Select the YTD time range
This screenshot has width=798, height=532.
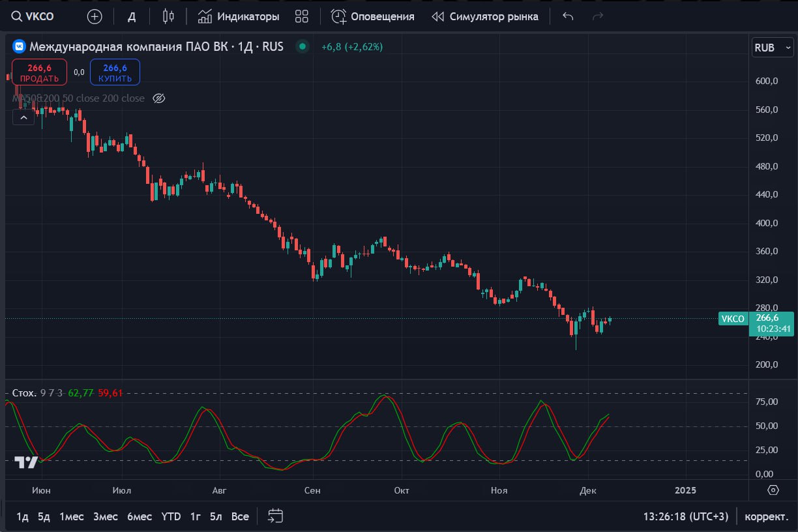171,516
